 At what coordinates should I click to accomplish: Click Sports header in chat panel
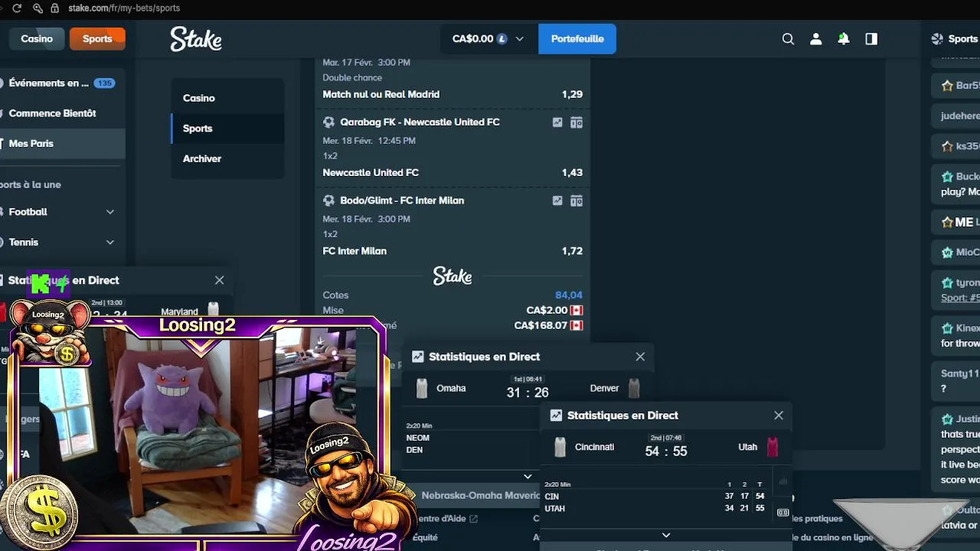[x=962, y=39]
